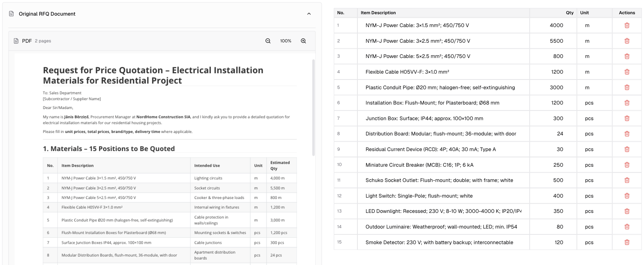
Task: Edit unit m for Plastic Conduit Pipe
Action: [x=594, y=88]
